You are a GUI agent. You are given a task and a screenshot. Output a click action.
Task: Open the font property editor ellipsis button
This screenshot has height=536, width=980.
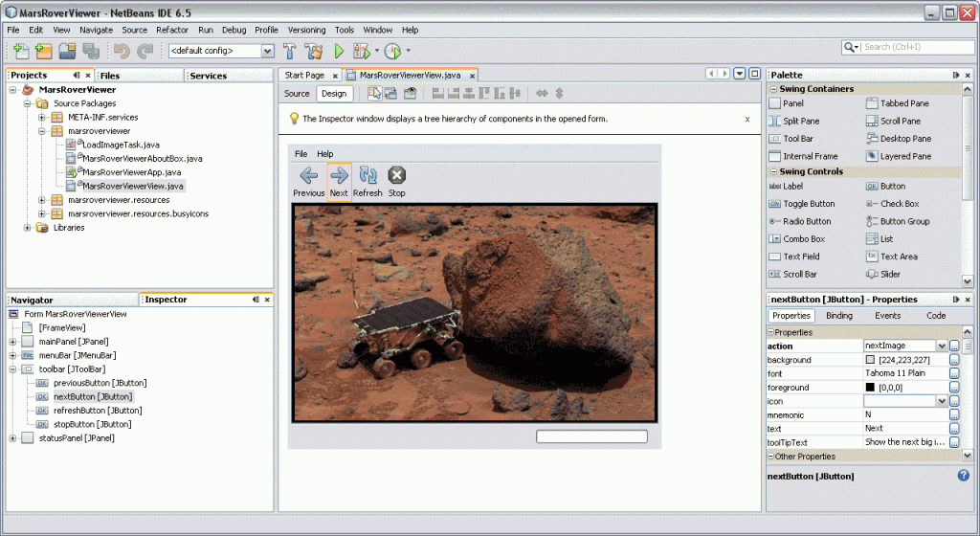click(954, 373)
